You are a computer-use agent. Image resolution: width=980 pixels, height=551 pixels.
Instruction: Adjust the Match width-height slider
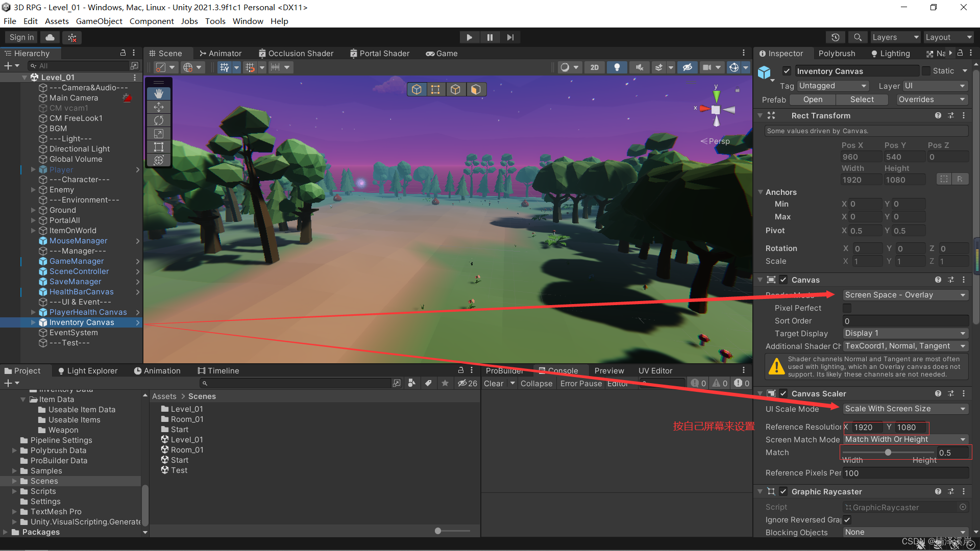tap(888, 453)
